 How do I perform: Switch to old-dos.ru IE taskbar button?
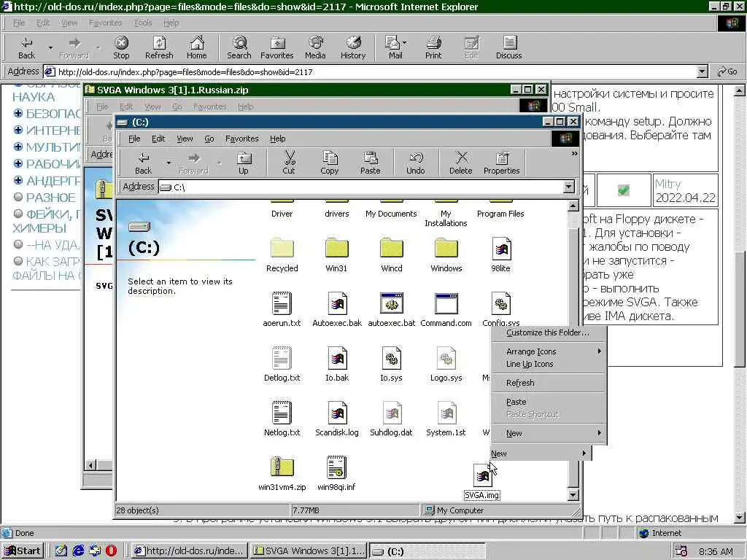(x=189, y=551)
